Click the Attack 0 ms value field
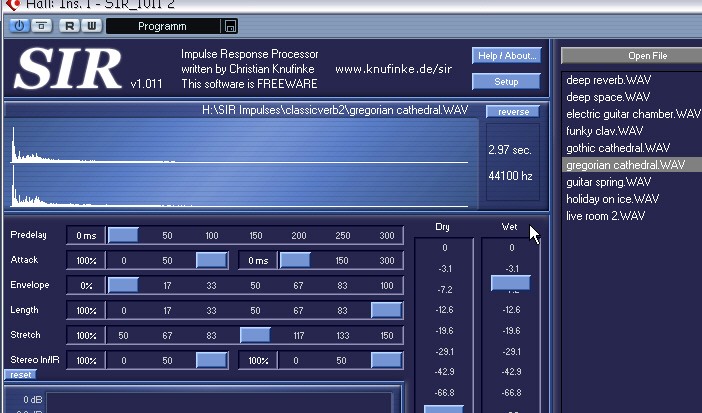 258,260
